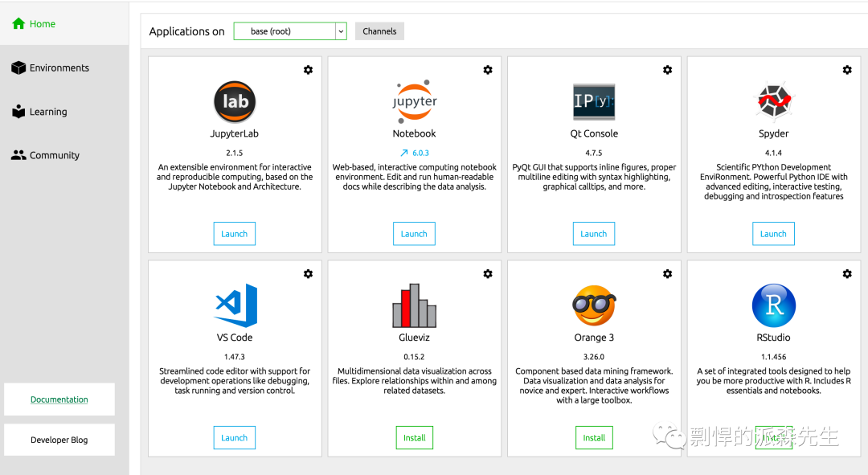
Task: Launch the Jupyter Notebook application
Action: click(x=414, y=234)
